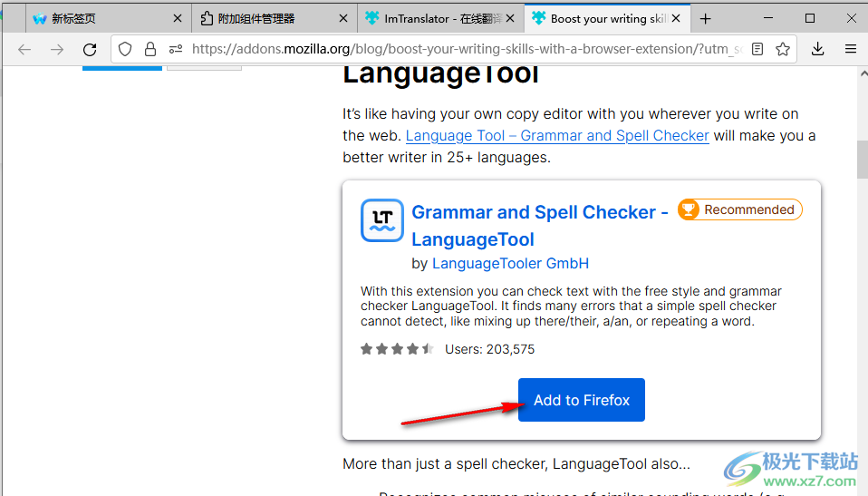Close the 新标签页 tab
This screenshot has width=868, height=496.
click(x=178, y=18)
